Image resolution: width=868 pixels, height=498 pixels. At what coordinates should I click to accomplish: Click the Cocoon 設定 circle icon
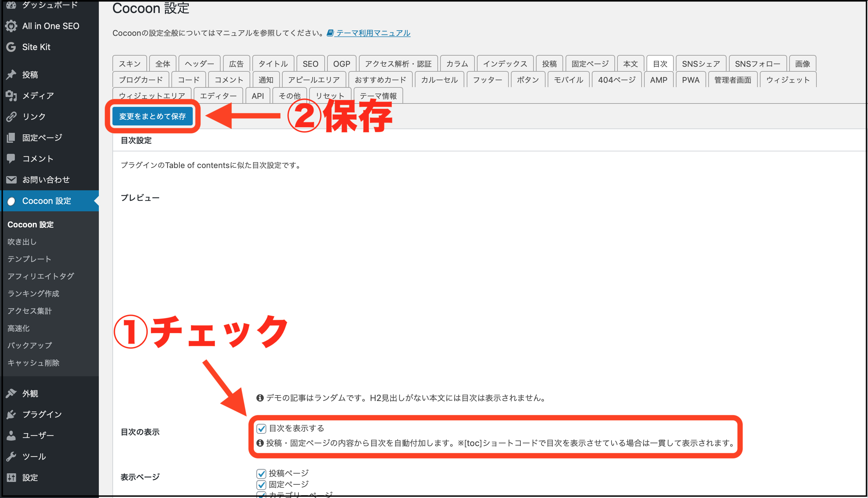point(11,201)
